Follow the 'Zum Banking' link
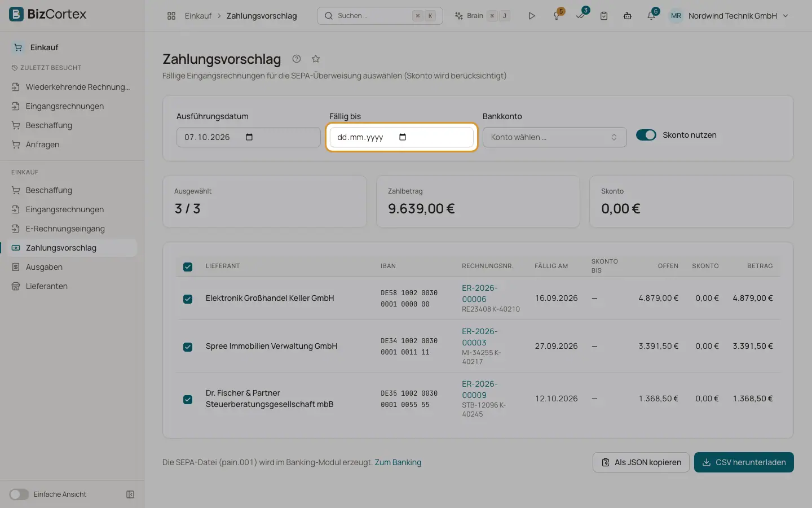This screenshot has height=508, width=812. pos(398,462)
